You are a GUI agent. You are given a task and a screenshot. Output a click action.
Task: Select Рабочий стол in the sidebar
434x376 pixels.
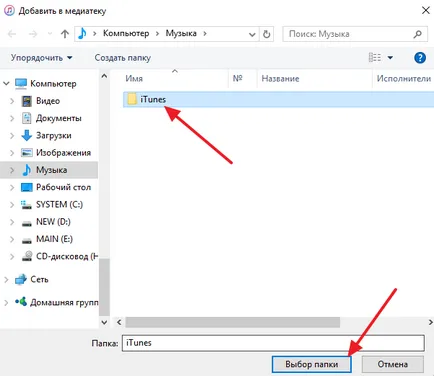pos(63,187)
